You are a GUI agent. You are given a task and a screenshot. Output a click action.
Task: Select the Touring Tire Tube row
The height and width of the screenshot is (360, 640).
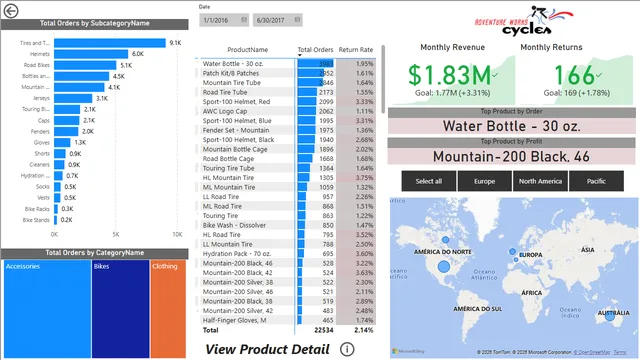click(x=288, y=168)
